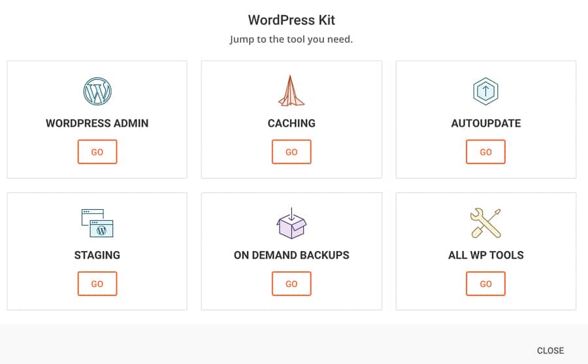Image resolution: width=588 pixels, height=364 pixels.
Task: Select the AUTOUPDATE card title
Action: [x=485, y=124]
